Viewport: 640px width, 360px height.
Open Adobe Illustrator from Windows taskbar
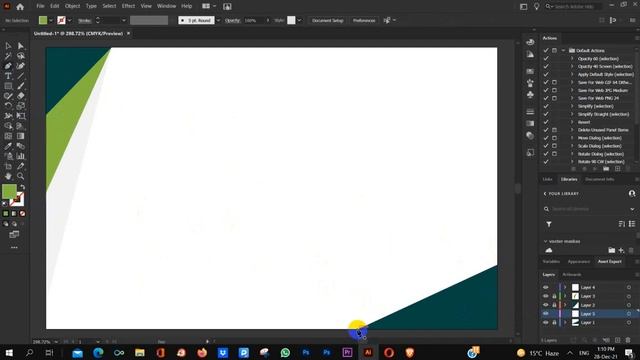[x=368, y=352]
